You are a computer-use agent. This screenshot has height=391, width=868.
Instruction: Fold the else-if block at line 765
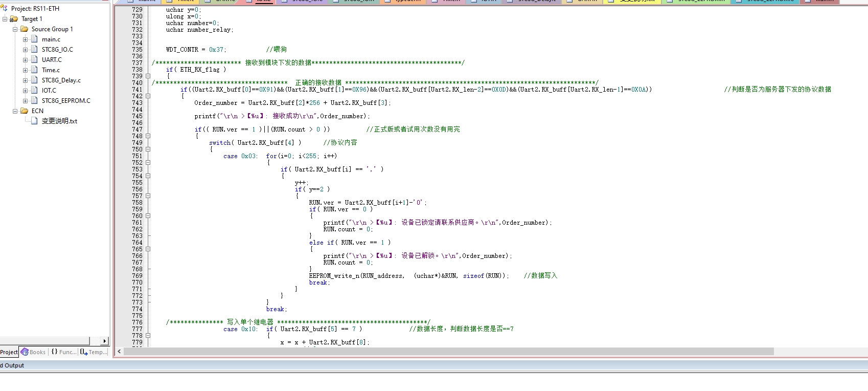[148, 249]
